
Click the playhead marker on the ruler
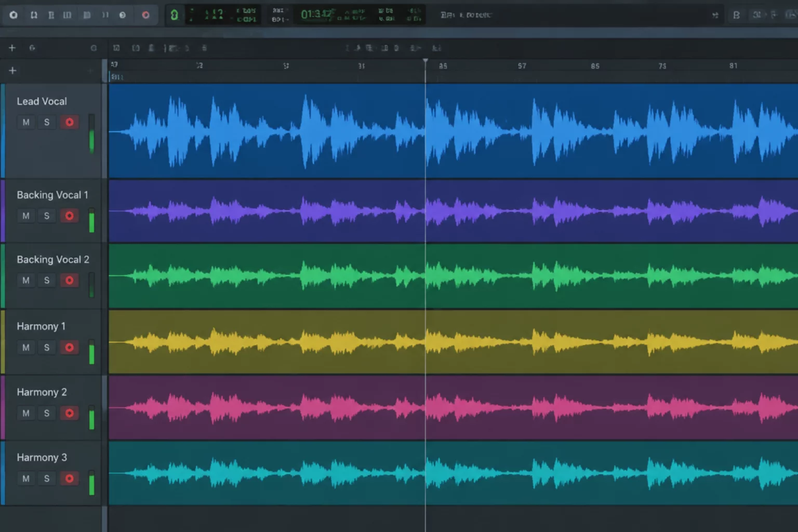(x=425, y=62)
